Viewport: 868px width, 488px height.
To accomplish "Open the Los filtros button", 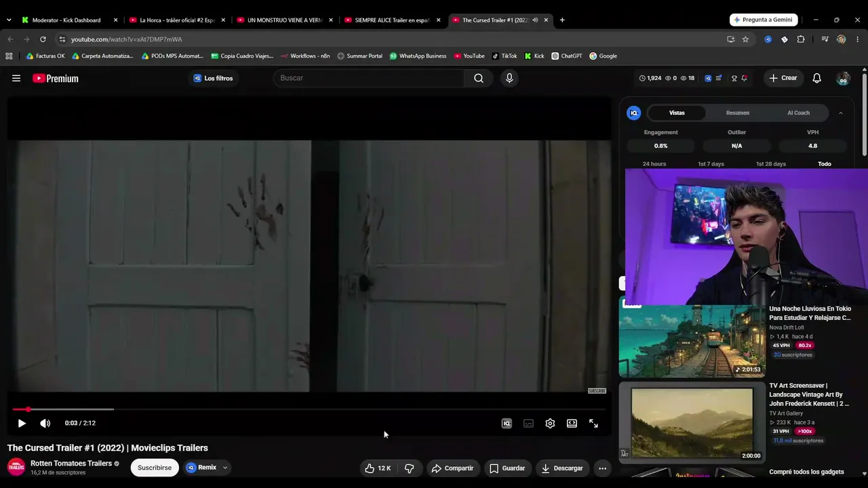I will tap(214, 78).
